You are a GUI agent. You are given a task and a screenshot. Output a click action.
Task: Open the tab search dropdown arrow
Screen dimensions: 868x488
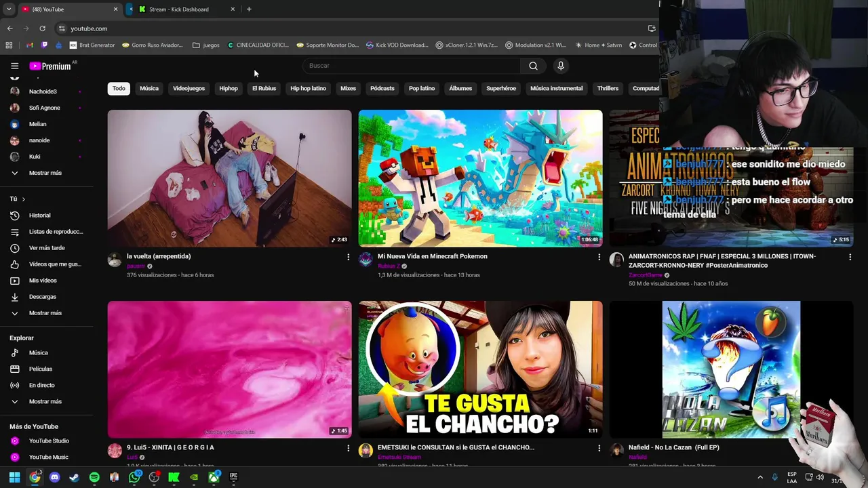(x=8, y=9)
